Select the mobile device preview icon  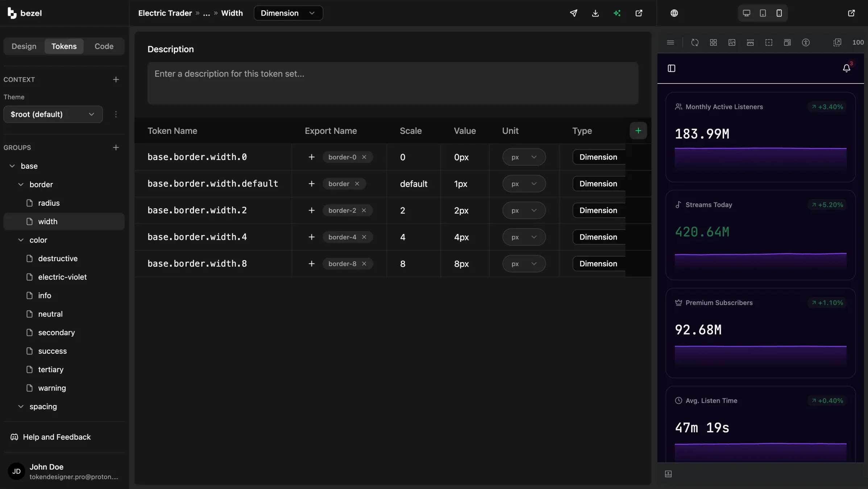[779, 13]
